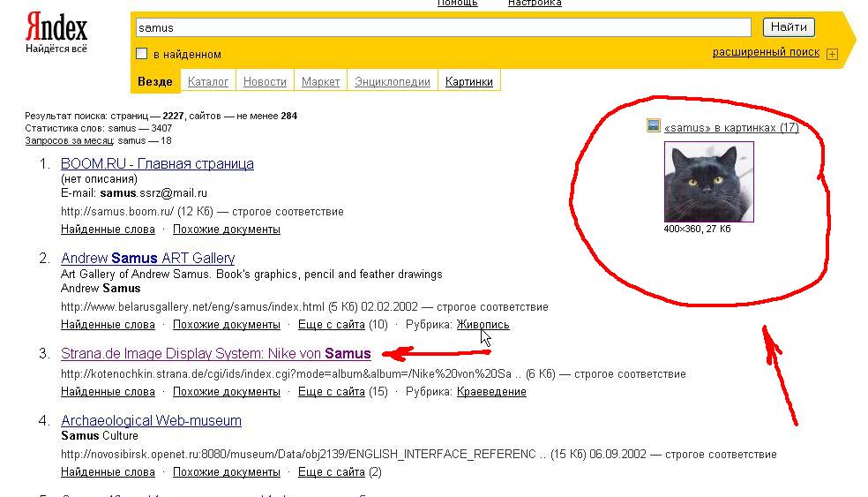Select the Везде tab
Viewport: 868px width, 497px height.
155,81
